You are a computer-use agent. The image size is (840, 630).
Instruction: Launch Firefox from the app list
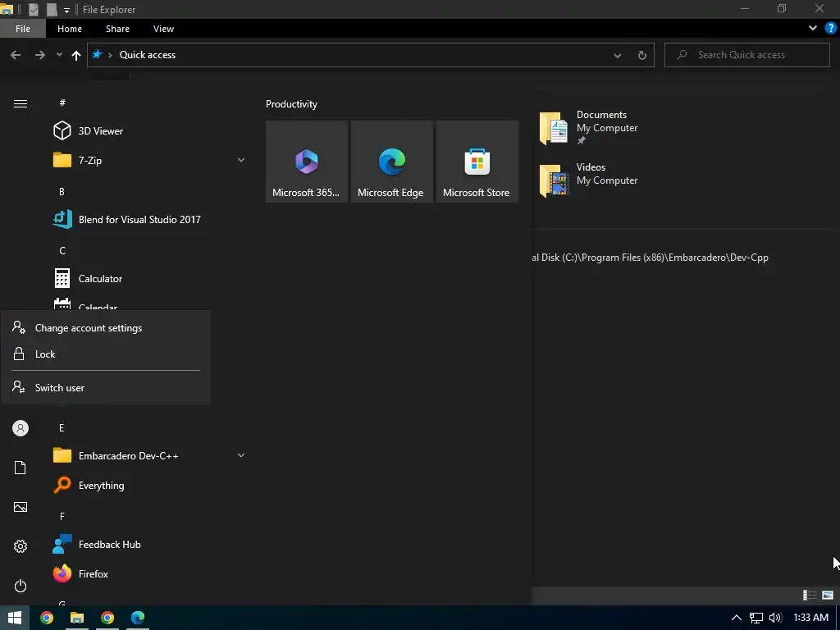click(80, 573)
